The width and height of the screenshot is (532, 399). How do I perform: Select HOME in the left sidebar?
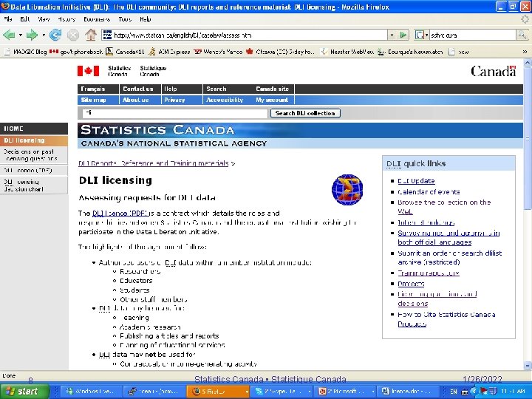(34, 129)
